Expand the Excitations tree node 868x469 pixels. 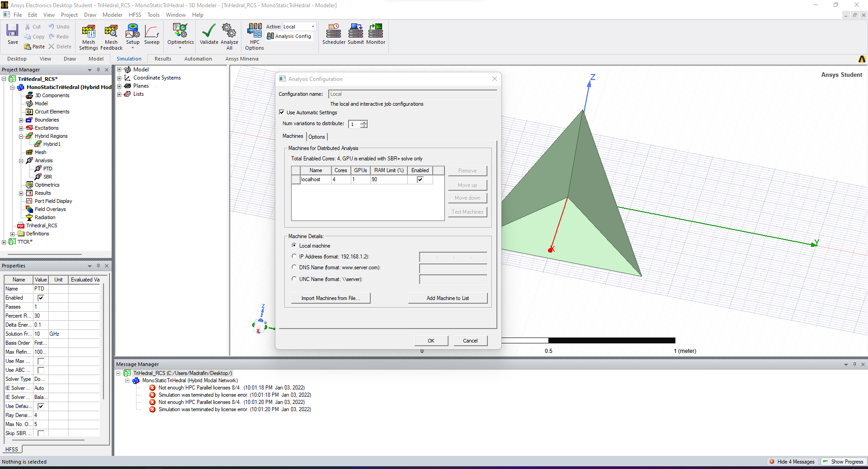pos(21,128)
